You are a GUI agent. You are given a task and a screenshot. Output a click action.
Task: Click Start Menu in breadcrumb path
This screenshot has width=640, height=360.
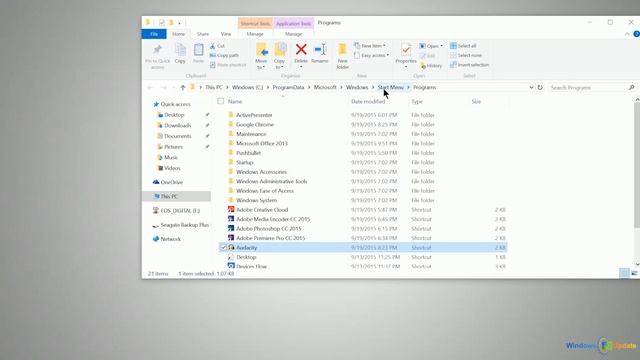pyautogui.click(x=391, y=87)
